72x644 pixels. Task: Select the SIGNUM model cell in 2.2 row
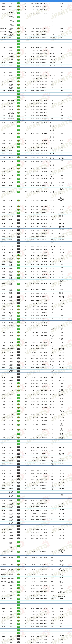point(11,377)
